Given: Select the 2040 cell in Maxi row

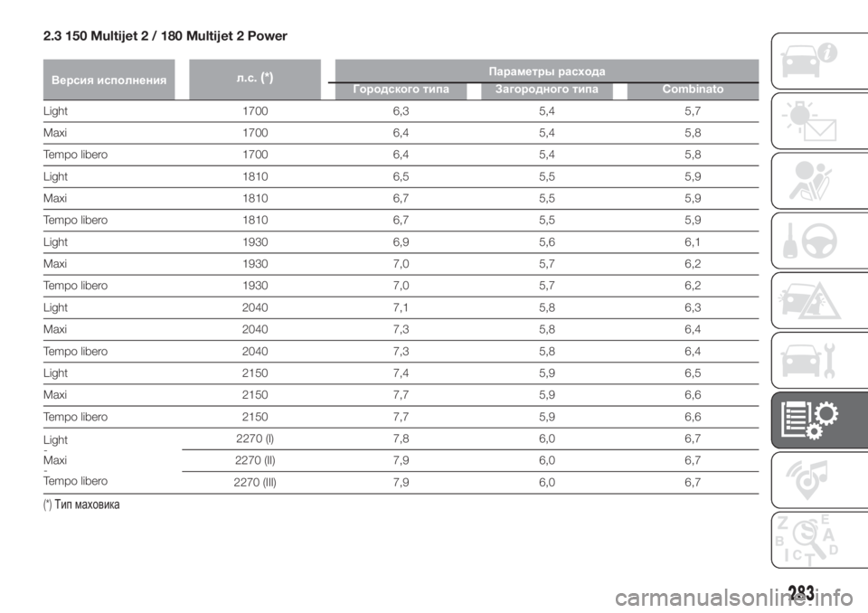Looking at the screenshot, I should [255, 329].
